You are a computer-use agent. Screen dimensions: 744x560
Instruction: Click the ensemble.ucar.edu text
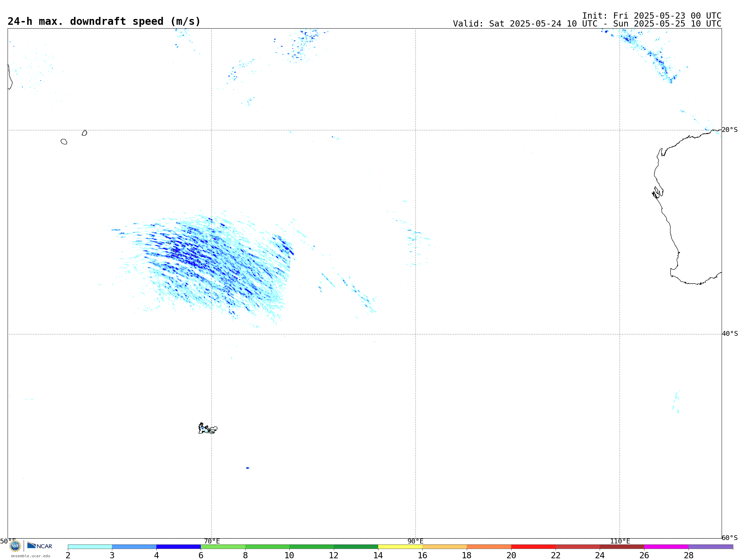30,556
